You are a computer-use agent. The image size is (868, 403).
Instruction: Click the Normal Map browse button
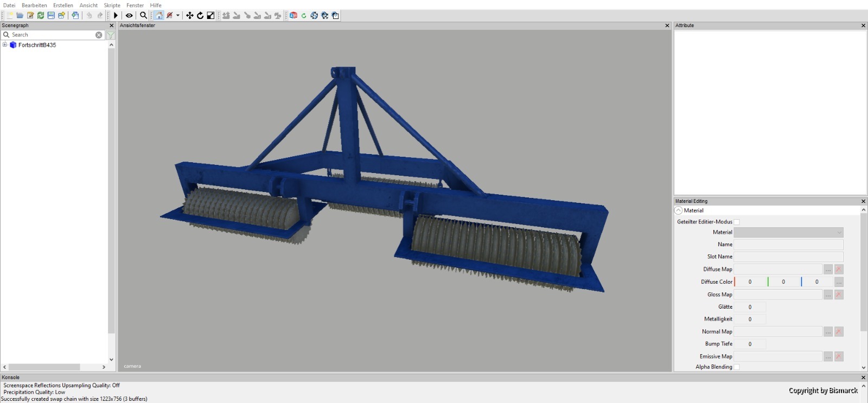(828, 331)
